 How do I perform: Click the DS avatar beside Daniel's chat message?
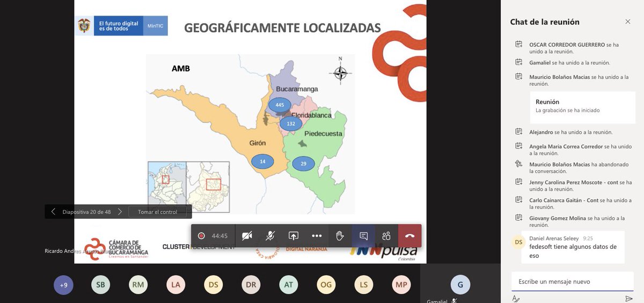pos(518,242)
